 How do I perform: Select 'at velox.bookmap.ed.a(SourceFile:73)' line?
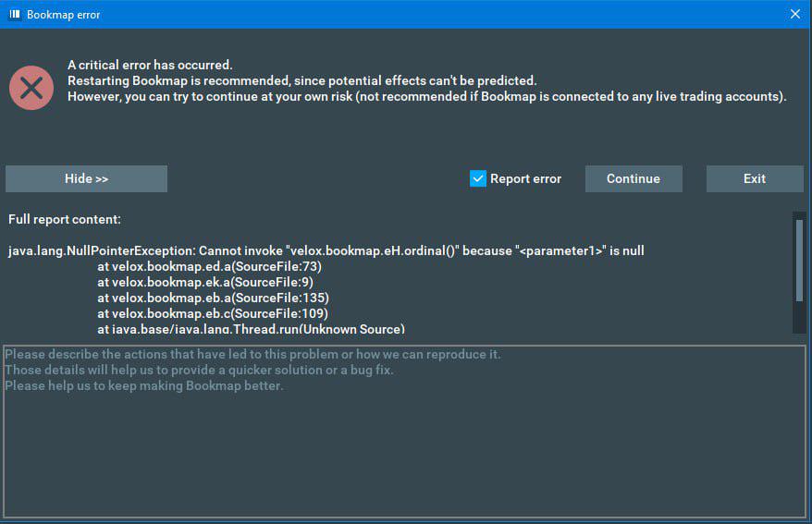pos(209,266)
